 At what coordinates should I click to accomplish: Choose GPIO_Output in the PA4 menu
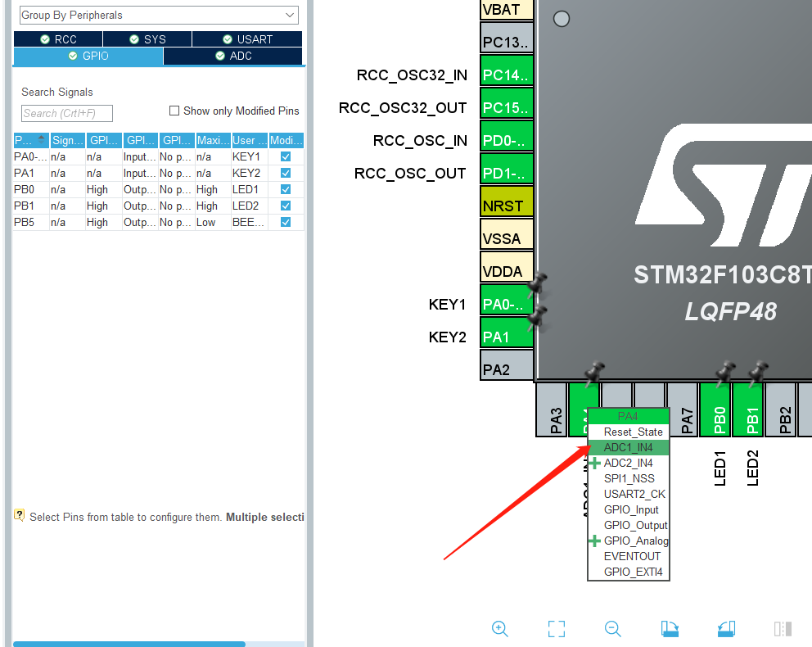click(x=629, y=525)
